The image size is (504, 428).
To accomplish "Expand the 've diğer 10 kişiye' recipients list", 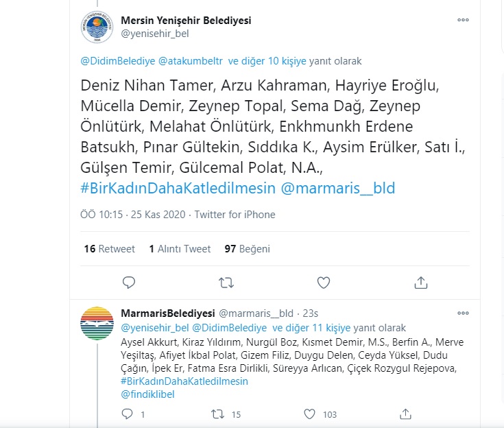I will (x=267, y=61).
